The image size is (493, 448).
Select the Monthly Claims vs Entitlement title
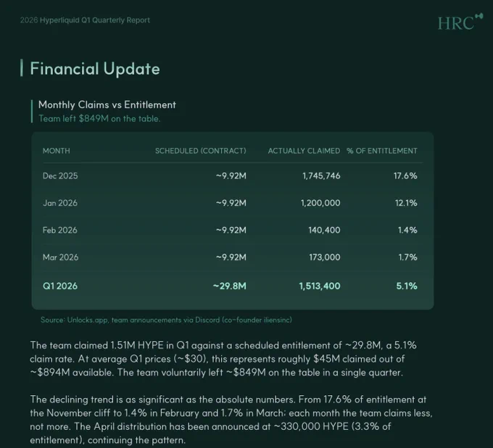(x=107, y=104)
